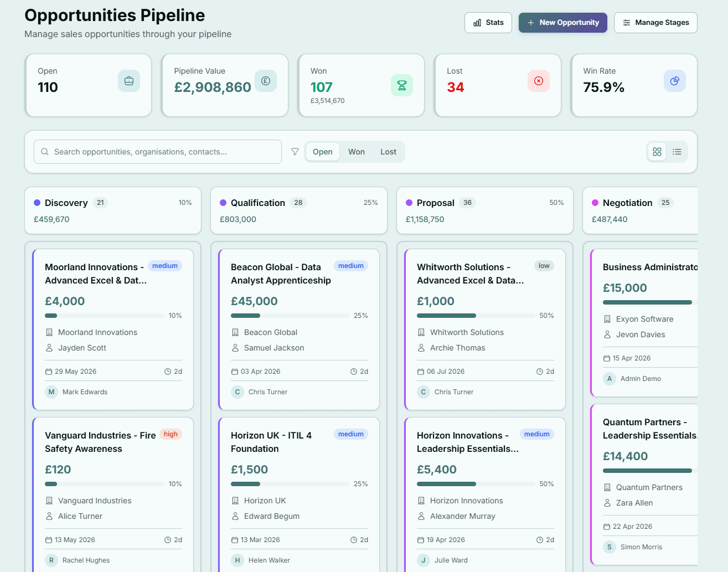This screenshot has width=728, height=572.
Task: Switch to grid view layout
Action: pyautogui.click(x=657, y=151)
